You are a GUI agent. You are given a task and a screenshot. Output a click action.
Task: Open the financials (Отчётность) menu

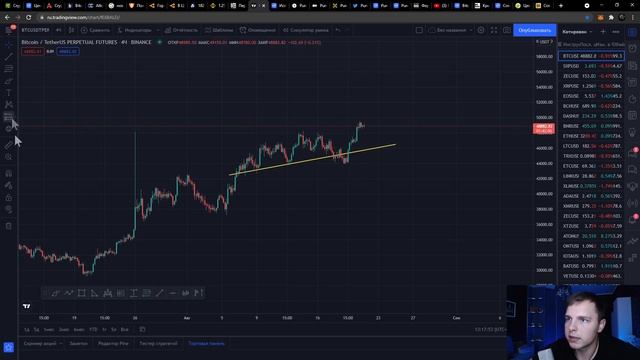coord(181,30)
